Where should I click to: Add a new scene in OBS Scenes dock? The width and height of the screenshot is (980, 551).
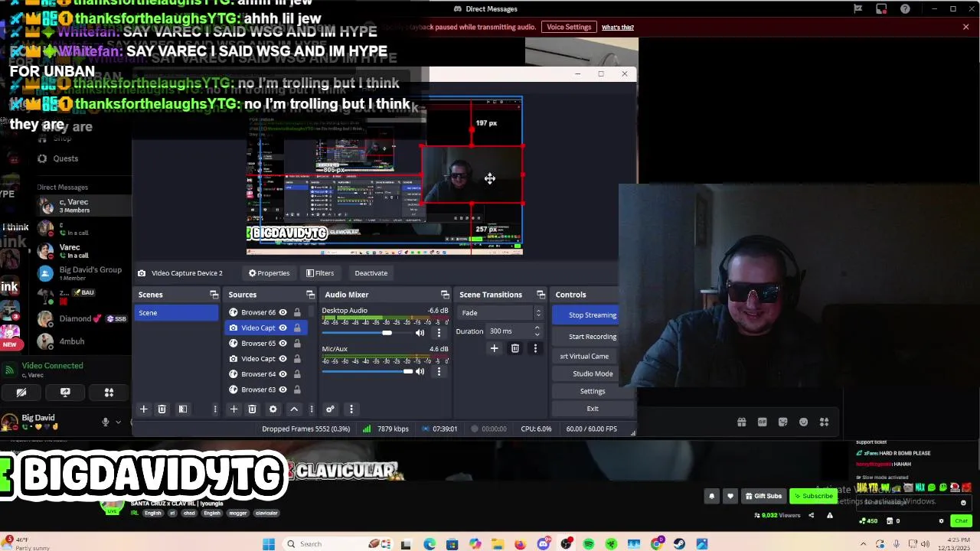click(143, 409)
